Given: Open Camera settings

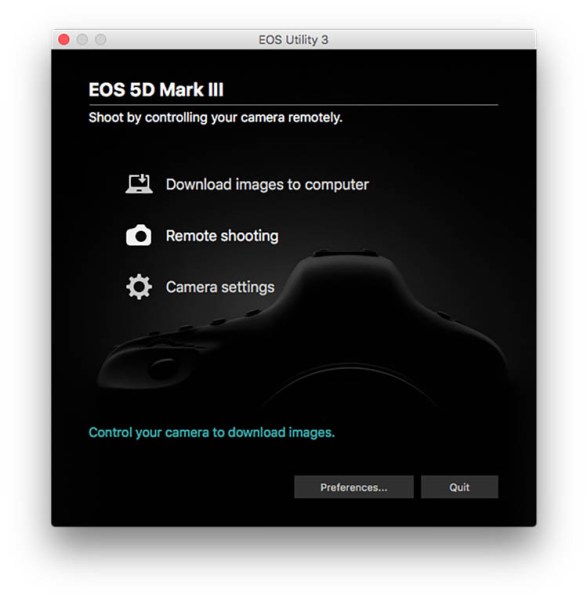Looking at the screenshot, I should pyautogui.click(x=220, y=287).
